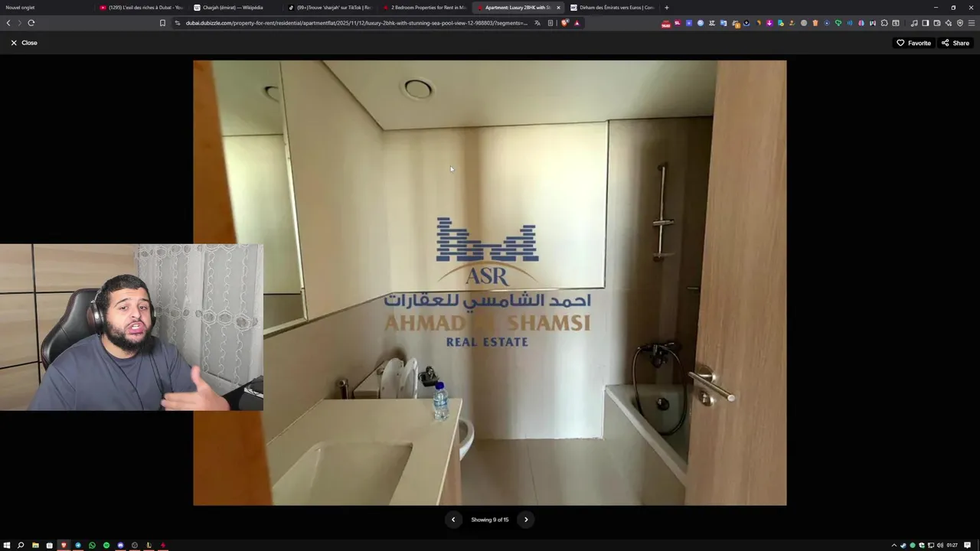Bookmark this page
Viewport: 980px width, 551px height.
point(162,23)
